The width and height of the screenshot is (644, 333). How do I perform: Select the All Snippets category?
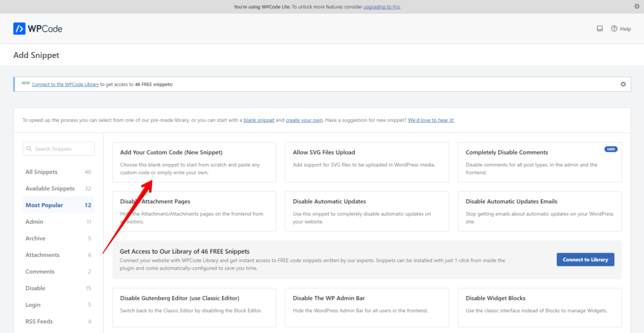pos(58,172)
